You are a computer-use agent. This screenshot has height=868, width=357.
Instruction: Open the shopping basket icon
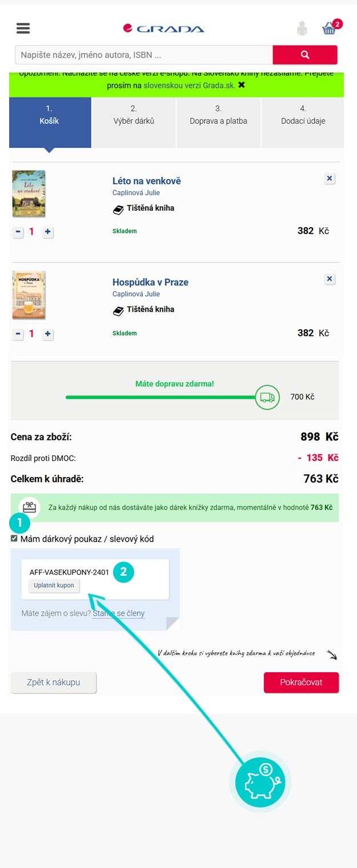pos(330,28)
